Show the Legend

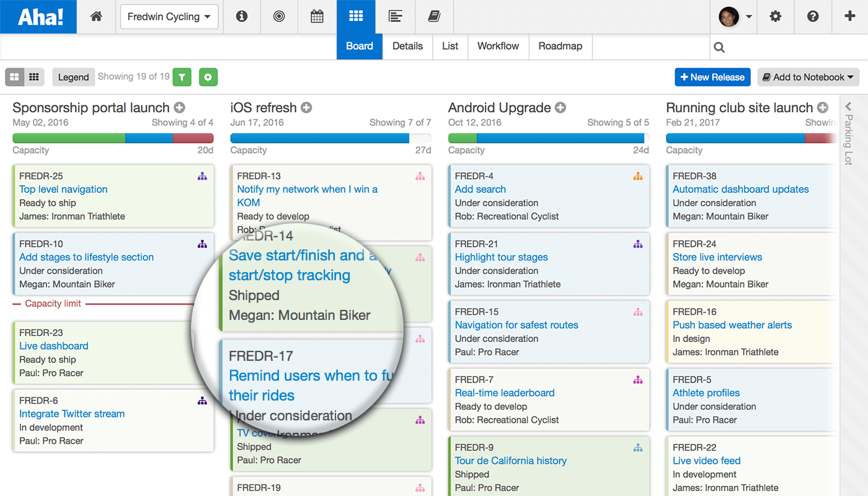tap(74, 77)
